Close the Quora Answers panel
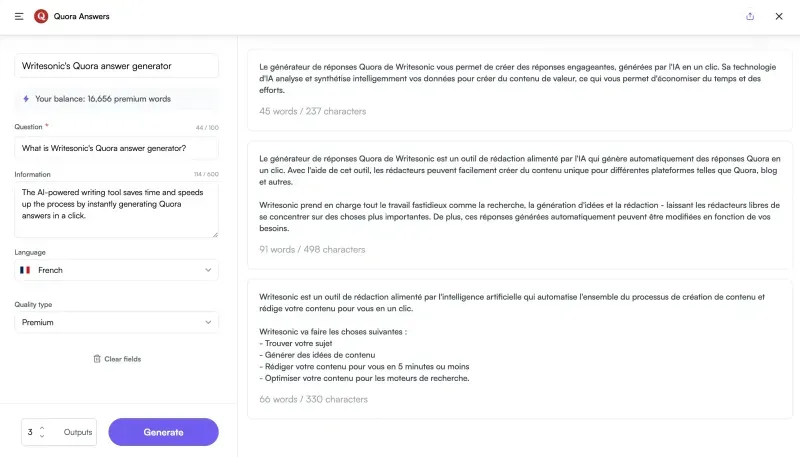The image size is (800, 457). click(x=779, y=16)
